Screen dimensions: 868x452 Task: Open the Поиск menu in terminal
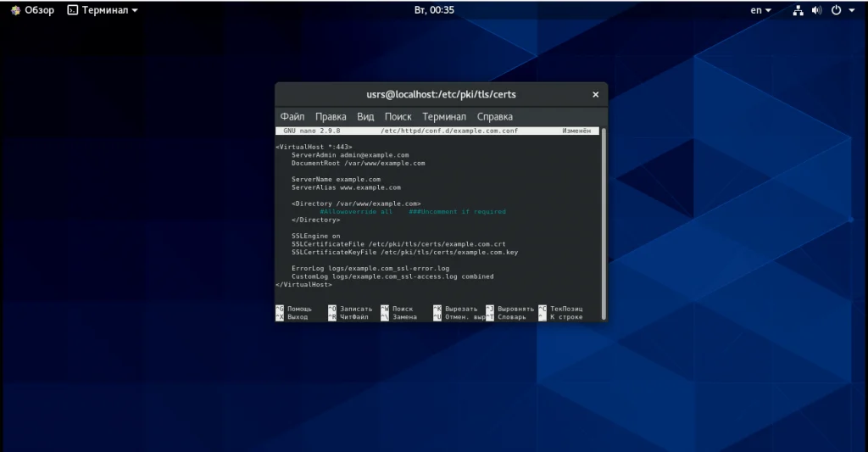[398, 117]
